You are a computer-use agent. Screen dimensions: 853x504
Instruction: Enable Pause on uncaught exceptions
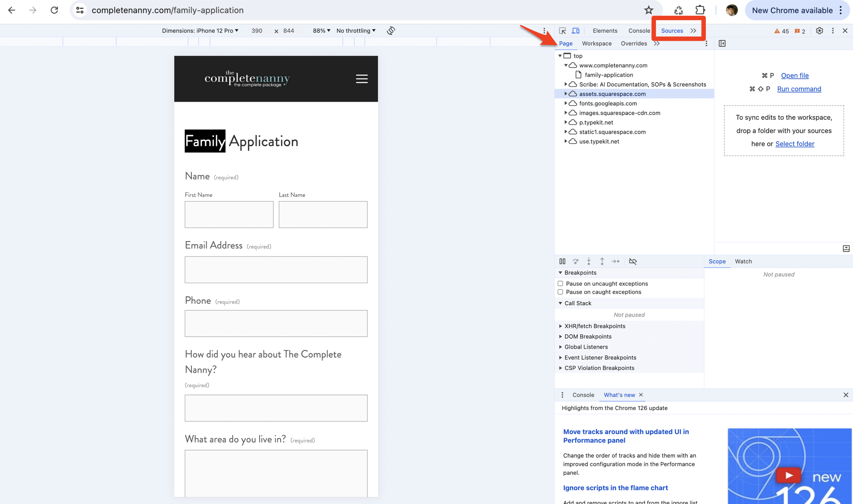pyautogui.click(x=560, y=284)
